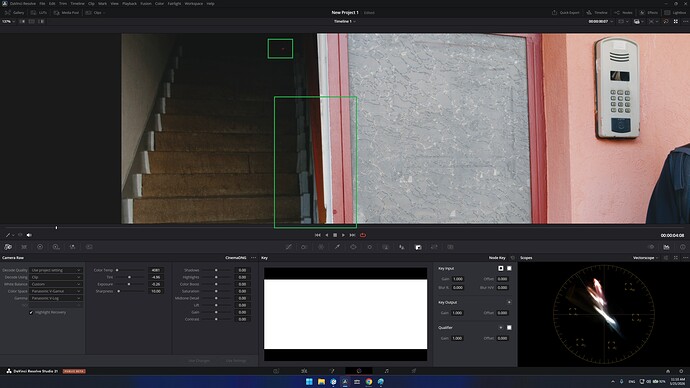The width and height of the screenshot is (690, 388).
Task: Open the Sizing palette icon
Action: (x=434, y=247)
